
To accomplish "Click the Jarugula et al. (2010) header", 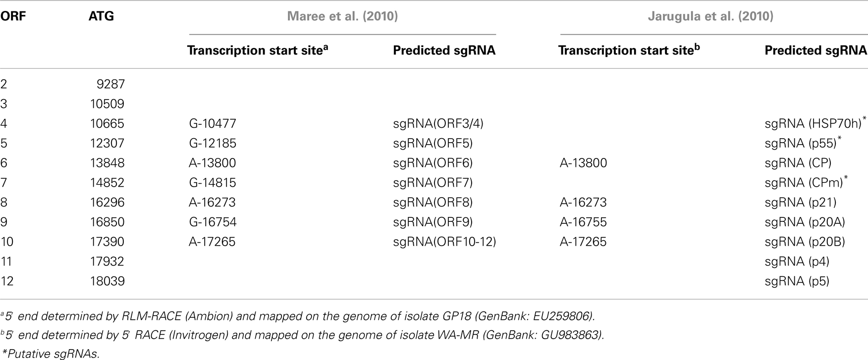I will 710,16.
